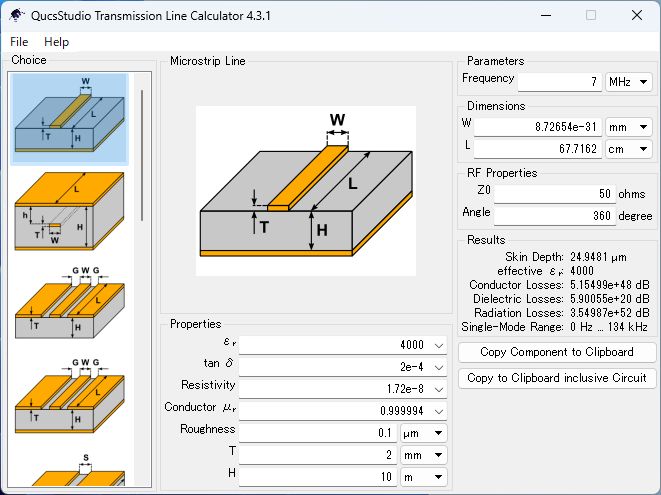Click the Conductor Losses value 5.15499e+48 dB
This screenshot has height=495, width=661.
[610, 285]
